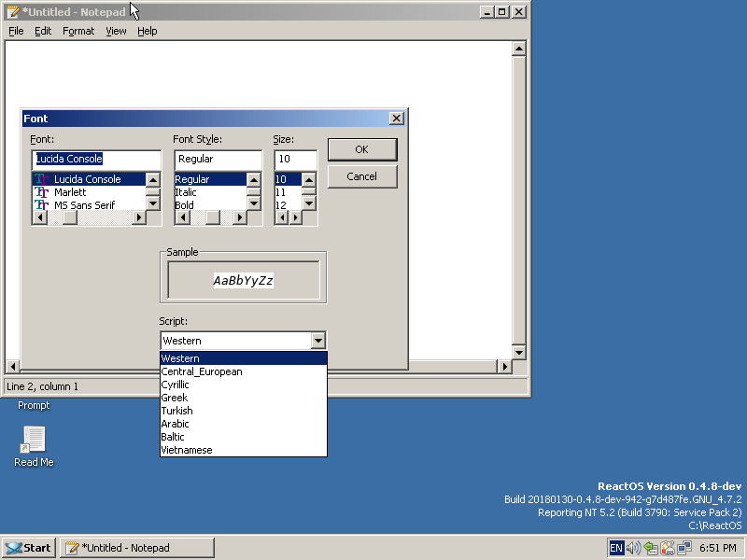Click the TrueType icon beside MS Sans Serif
747x560 pixels.
point(41,205)
